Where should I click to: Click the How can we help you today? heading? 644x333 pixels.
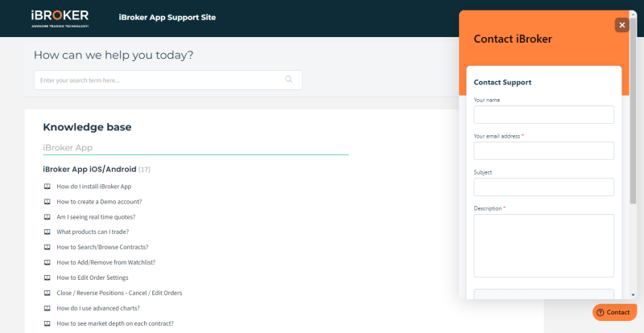tap(114, 55)
